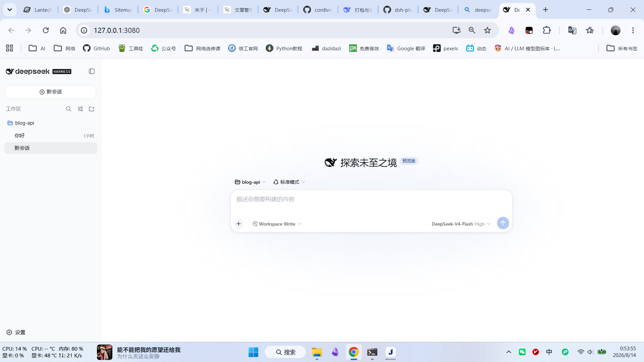Open the 网络选修课 bookmark folder

click(202, 48)
